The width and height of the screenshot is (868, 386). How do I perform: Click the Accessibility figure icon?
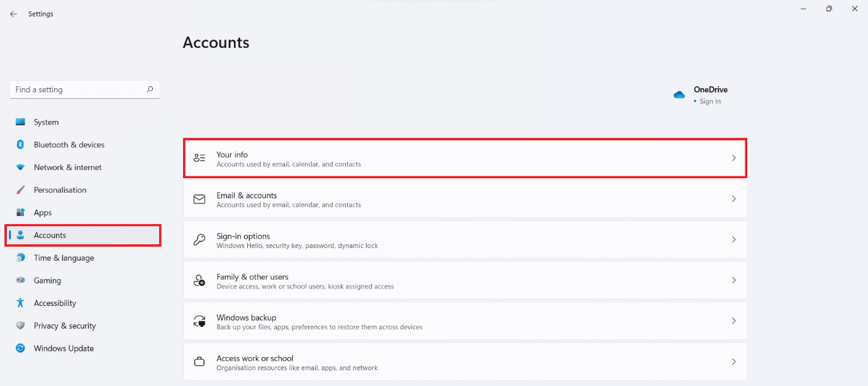point(20,303)
